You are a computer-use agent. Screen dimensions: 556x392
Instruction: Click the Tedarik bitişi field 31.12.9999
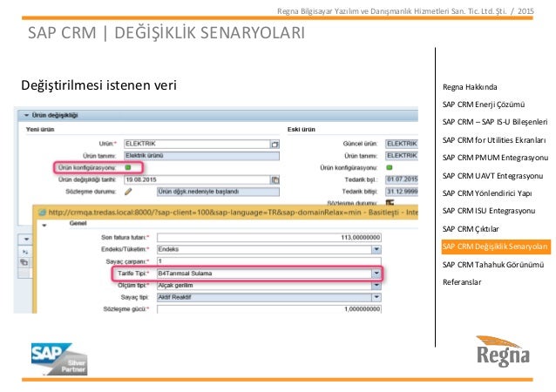402,192
